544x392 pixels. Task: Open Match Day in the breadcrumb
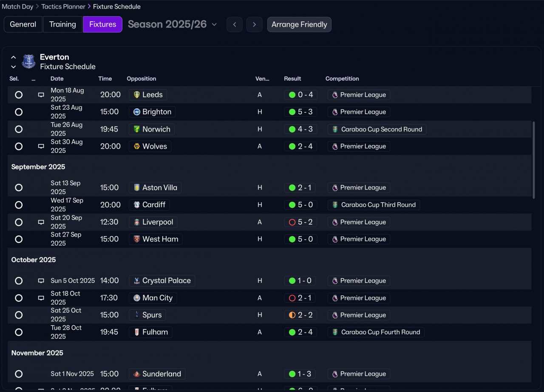point(17,7)
